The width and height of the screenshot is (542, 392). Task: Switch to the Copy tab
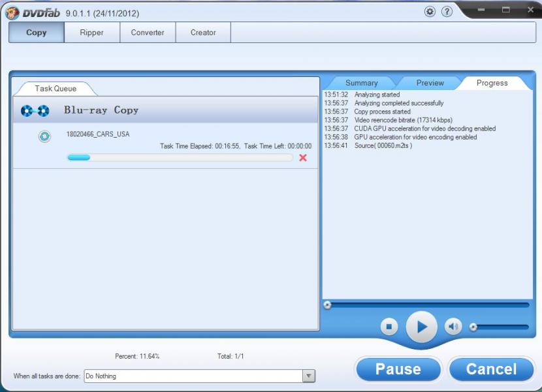(37, 33)
